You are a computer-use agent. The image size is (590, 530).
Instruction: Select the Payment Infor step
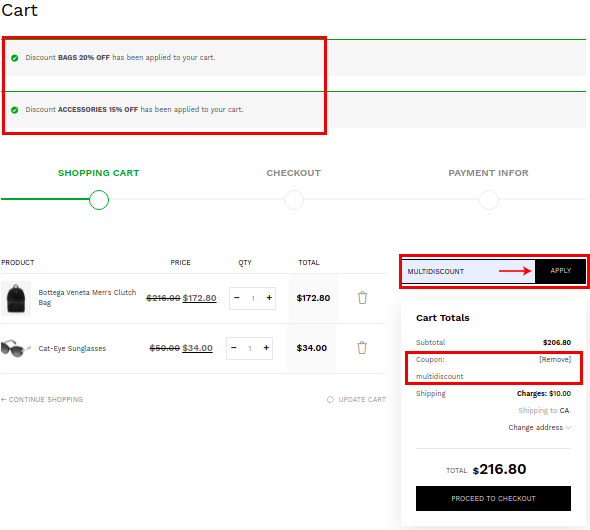point(488,173)
